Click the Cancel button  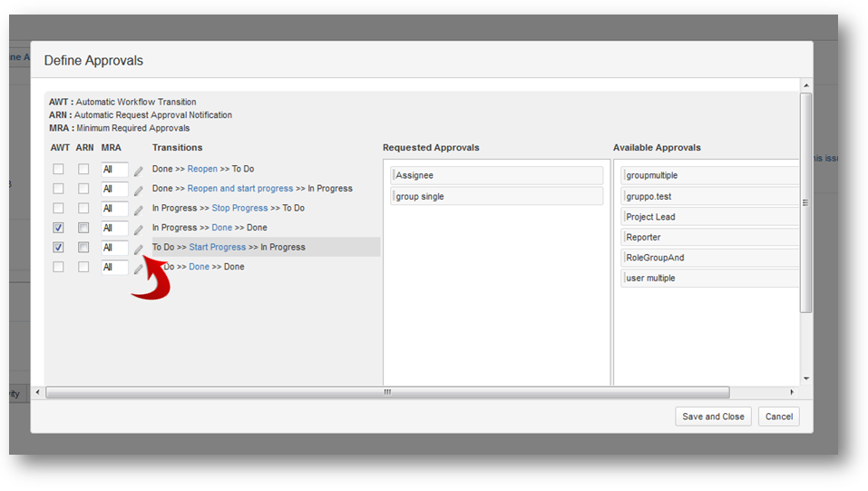778,417
